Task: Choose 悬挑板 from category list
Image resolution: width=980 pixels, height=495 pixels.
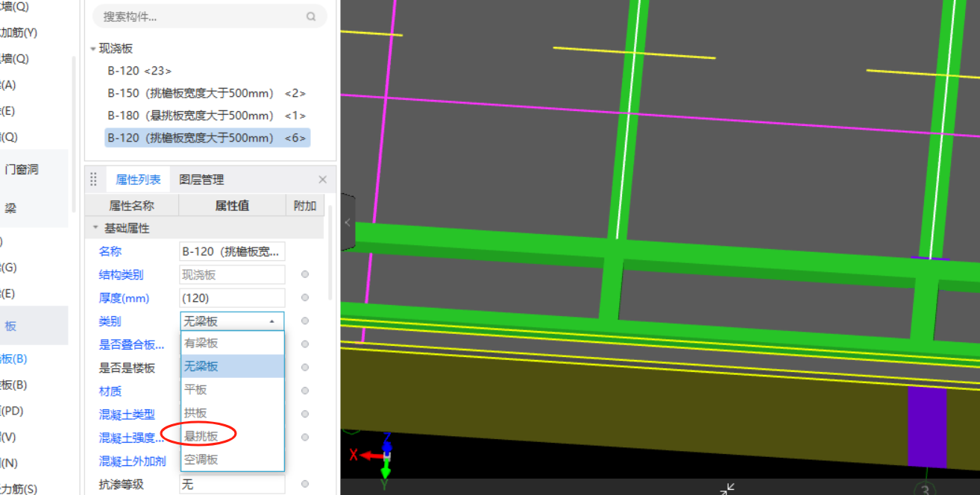Action: (x=232, y=436)
